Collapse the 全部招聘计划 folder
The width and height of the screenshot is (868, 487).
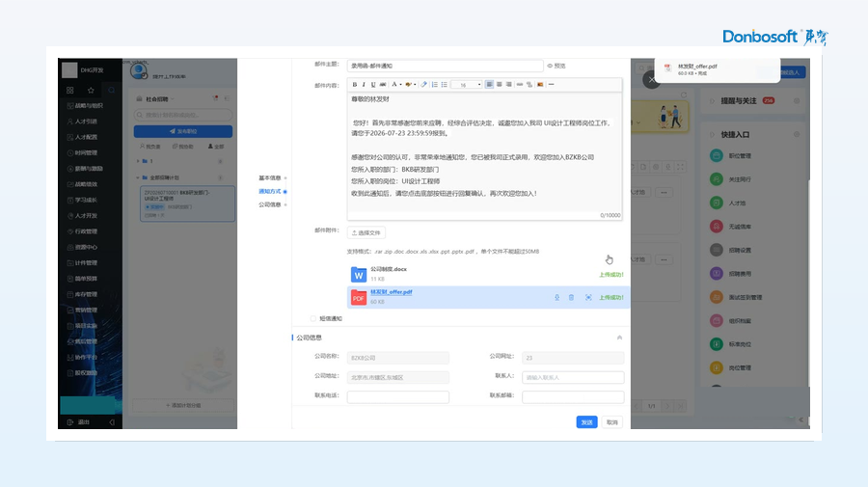[x=138, y=177]
